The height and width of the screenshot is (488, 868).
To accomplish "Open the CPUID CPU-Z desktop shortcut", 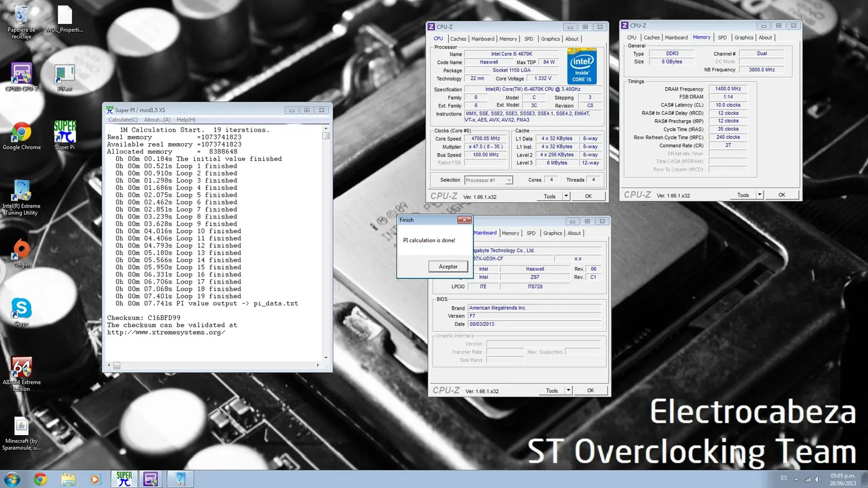I will pos(21,77).
